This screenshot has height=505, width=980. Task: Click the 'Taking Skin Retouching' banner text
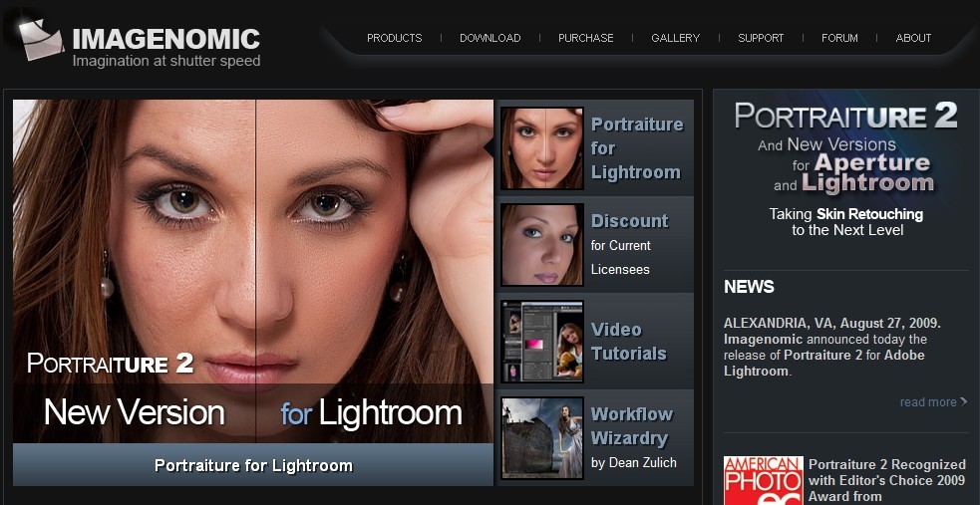[x=846, y=214]
